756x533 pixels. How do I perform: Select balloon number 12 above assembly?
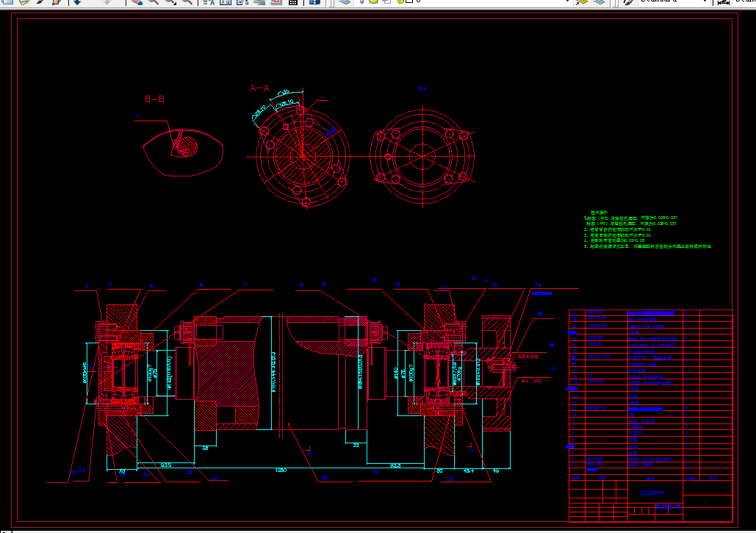(474, 279)
